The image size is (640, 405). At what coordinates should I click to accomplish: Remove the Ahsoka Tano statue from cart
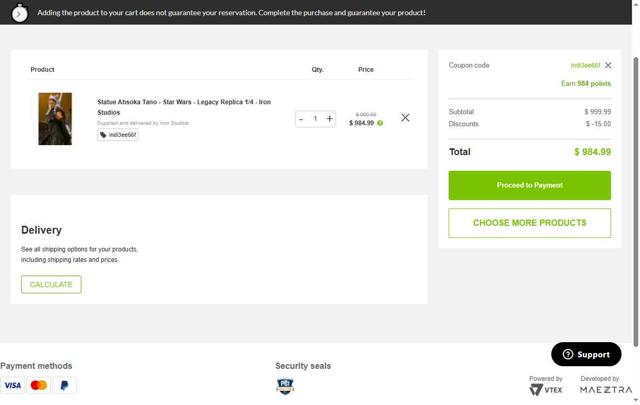pyautogui.click(x=405, y=118)
